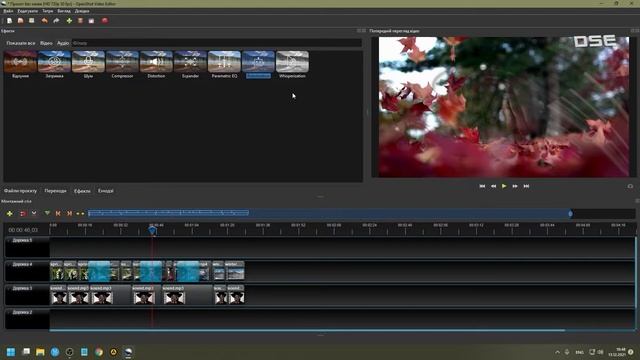Open the Титри menu

(x=48, y=11)
